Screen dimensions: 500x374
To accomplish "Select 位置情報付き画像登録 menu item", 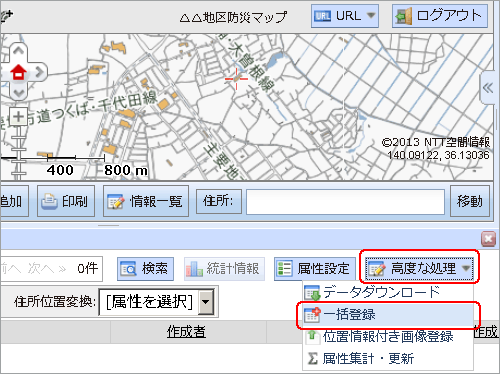I will 388,336.
